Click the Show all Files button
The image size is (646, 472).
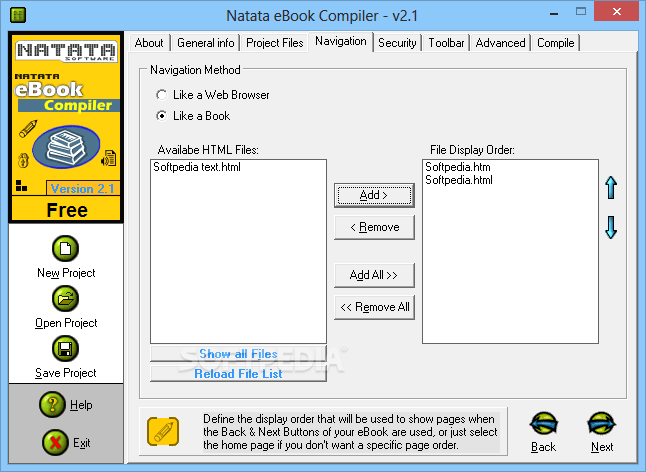(238, 354)
